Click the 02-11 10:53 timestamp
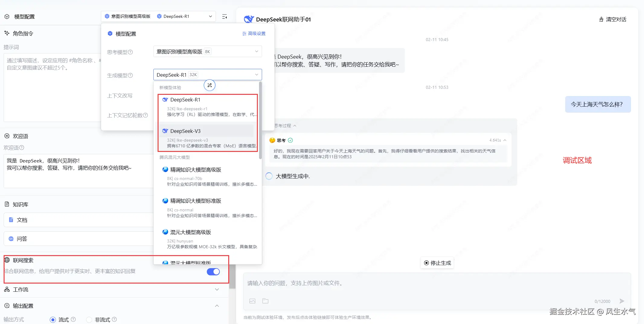644x324 pixels. pyautogui.click(x=437, y=87)
